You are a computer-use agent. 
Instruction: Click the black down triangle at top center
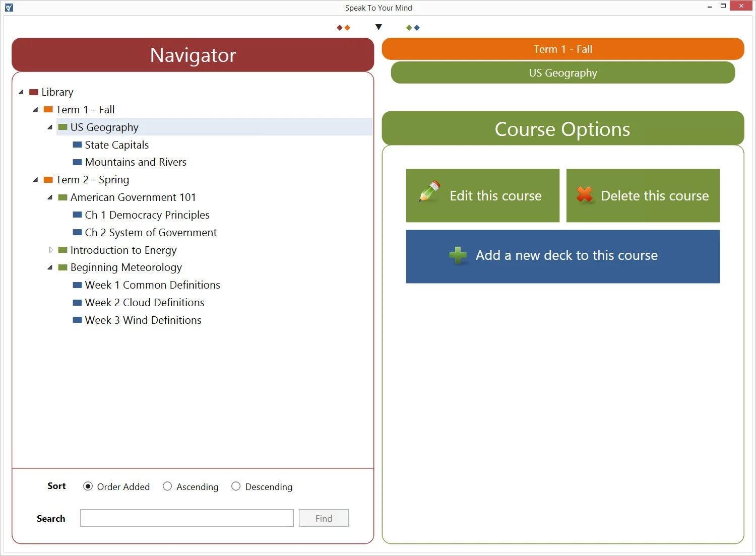pyautogui.click(x=379, y=27)
